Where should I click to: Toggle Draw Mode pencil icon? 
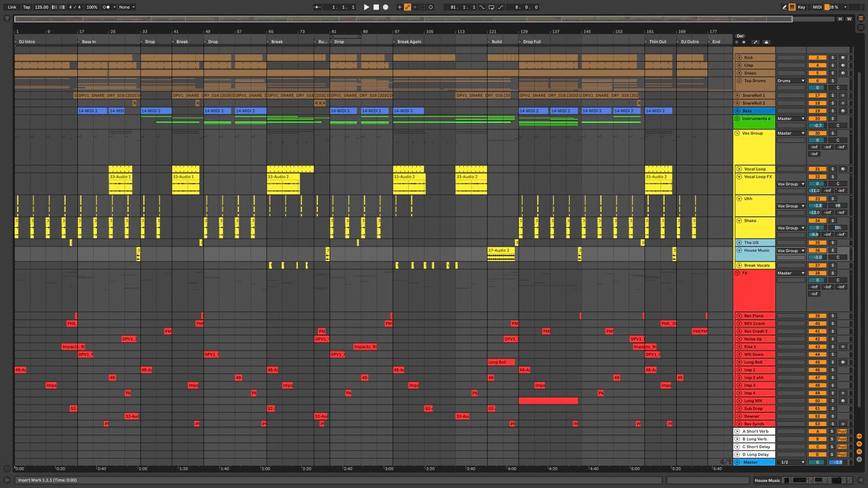pos(785,7)
